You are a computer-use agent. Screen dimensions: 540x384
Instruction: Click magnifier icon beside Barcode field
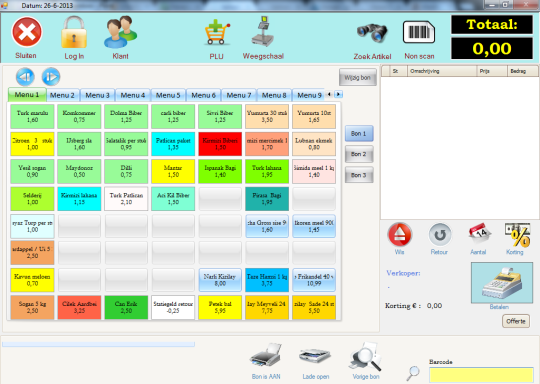point(413,373)
